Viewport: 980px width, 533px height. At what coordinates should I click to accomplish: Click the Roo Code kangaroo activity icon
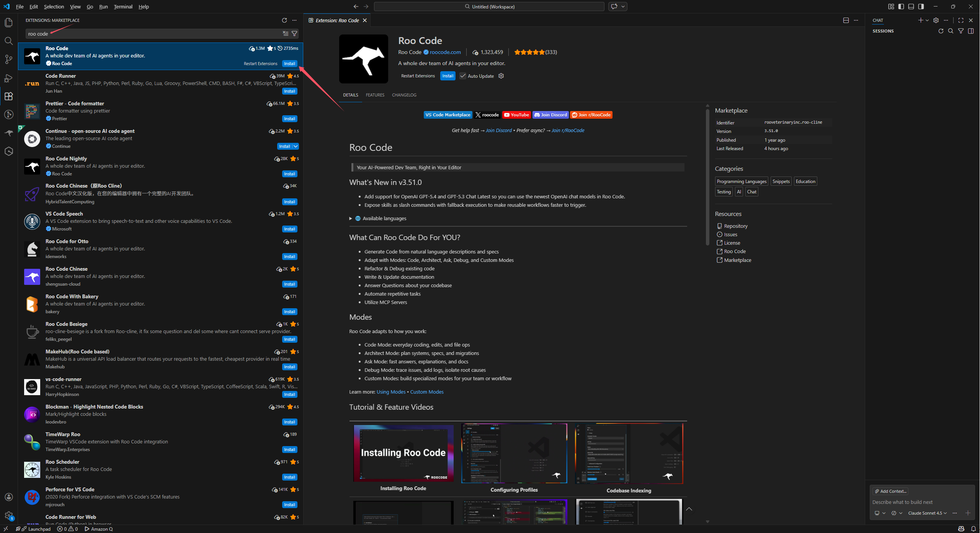[8, 133]
